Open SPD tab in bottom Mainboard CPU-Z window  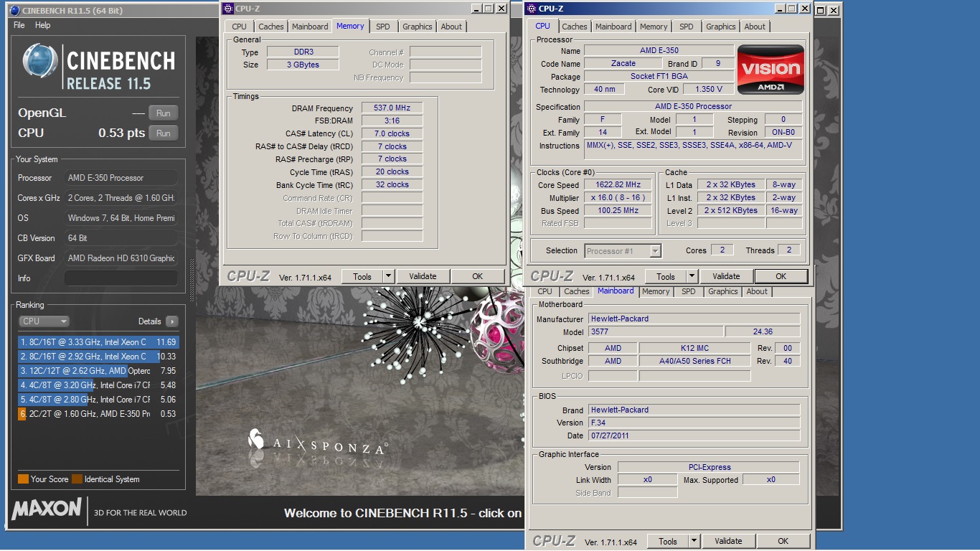(x=689, y=291)
